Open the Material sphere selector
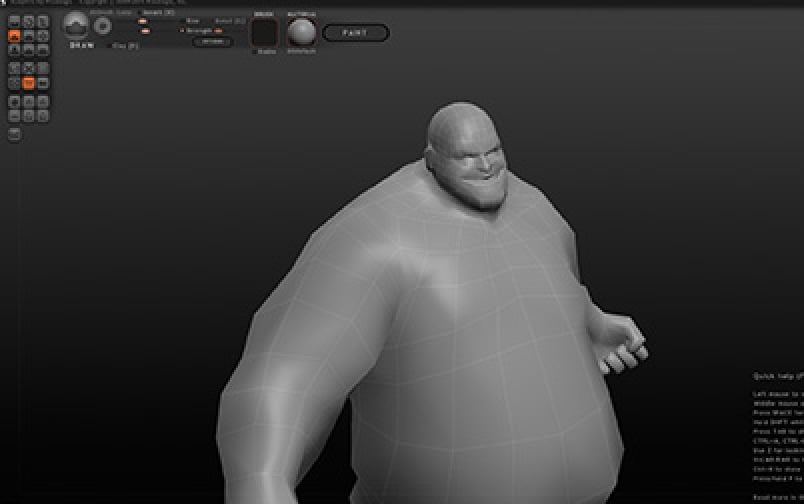Screen dimensions: 804x504 click(301, 32)
